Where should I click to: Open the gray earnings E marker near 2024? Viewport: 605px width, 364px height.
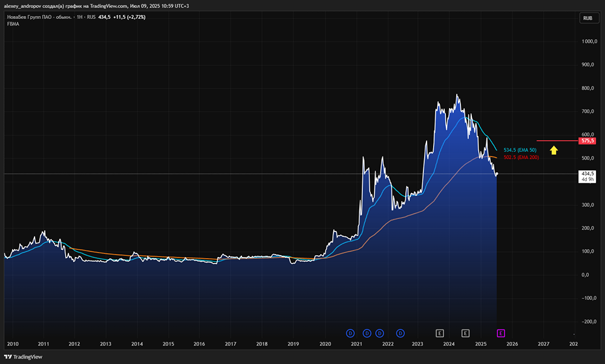click(x=440, y=333)
